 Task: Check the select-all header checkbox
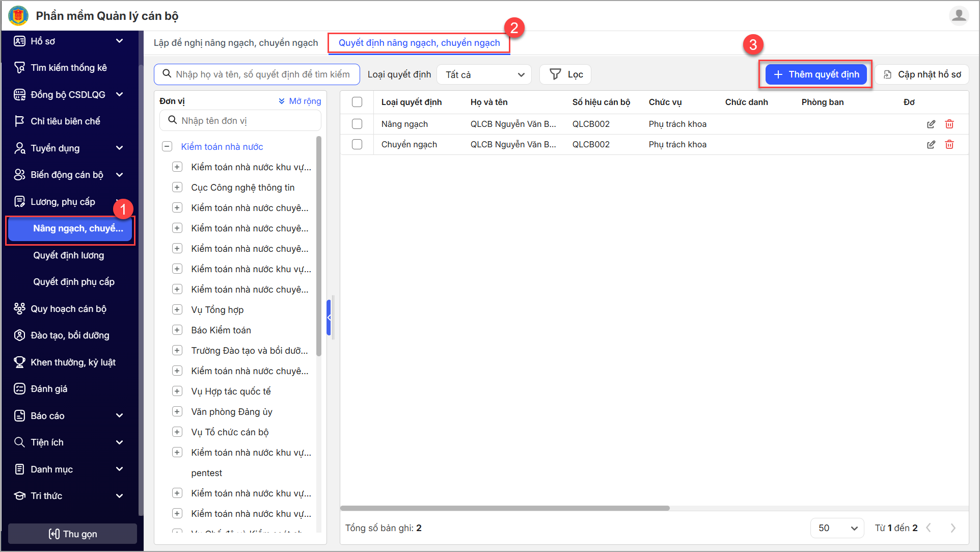357,102
